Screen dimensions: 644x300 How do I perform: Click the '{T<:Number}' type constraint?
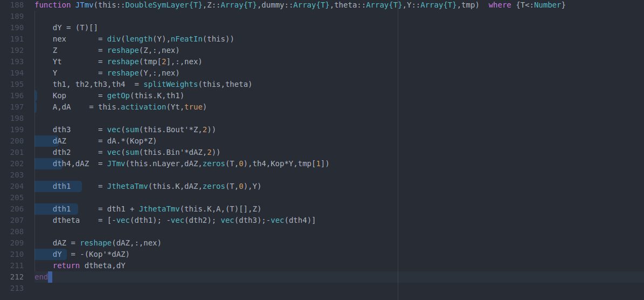[541, 5]
